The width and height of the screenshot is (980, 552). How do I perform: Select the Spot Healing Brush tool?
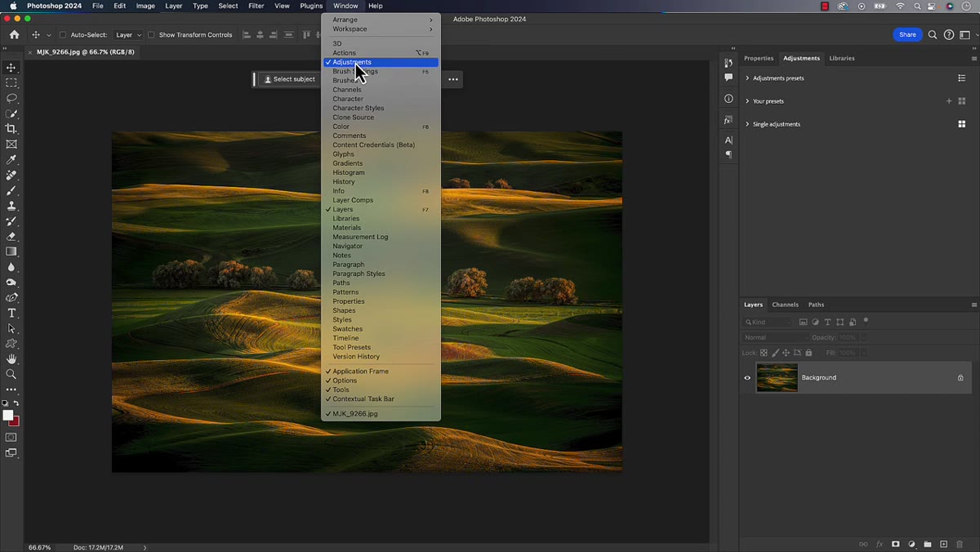(11, 175)
